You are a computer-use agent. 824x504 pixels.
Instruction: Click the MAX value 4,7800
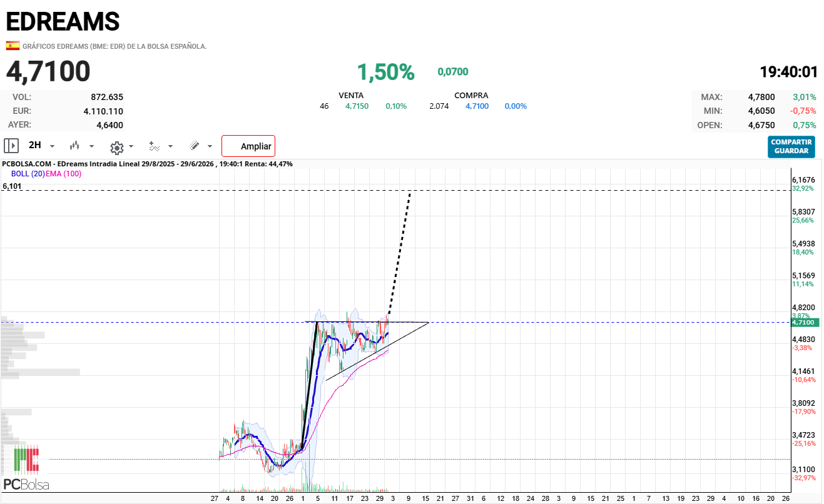pyautogui.click(x=761, y=97)
